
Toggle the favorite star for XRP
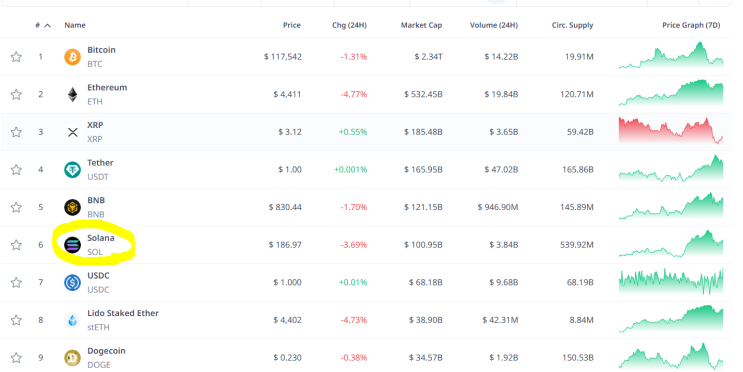click(16, 132)
